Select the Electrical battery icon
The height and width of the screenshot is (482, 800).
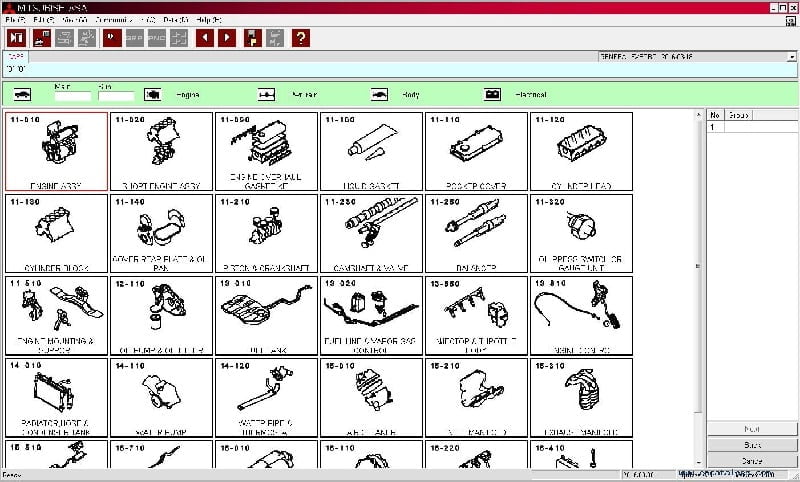pyautogui.click(x=492, y=95)
